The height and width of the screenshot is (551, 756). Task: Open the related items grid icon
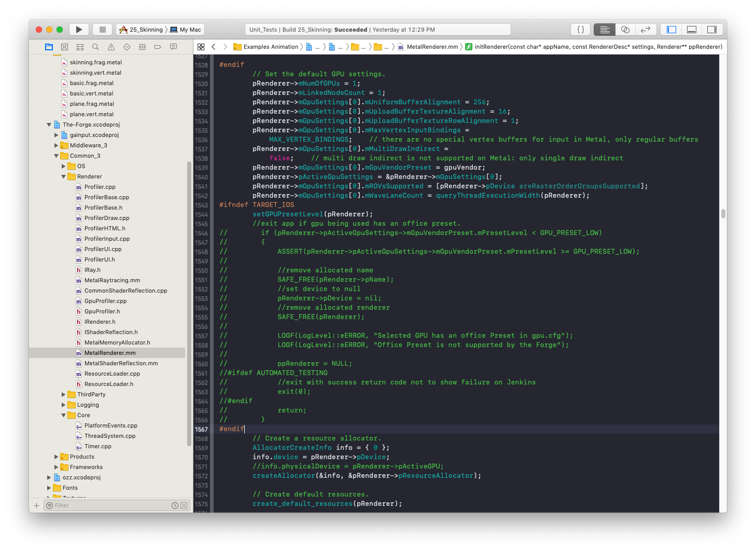click(201, 47)
